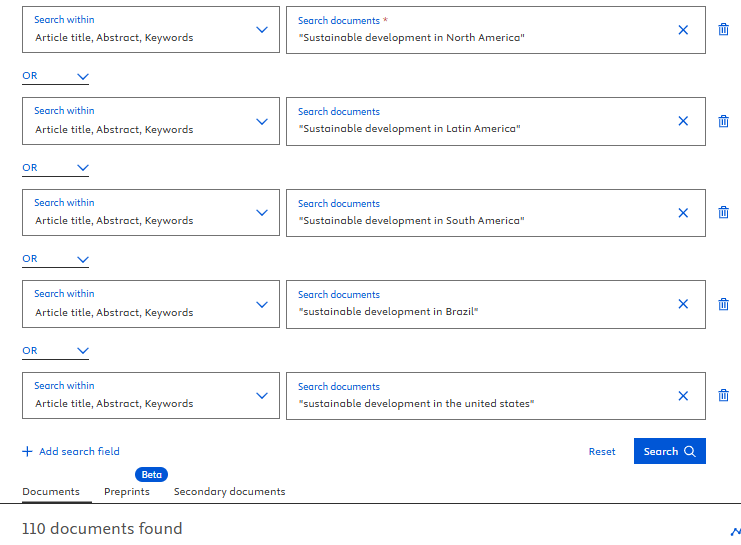Switch to the Preprints tab
Screen dimensions: 741x545
(127, 491)
